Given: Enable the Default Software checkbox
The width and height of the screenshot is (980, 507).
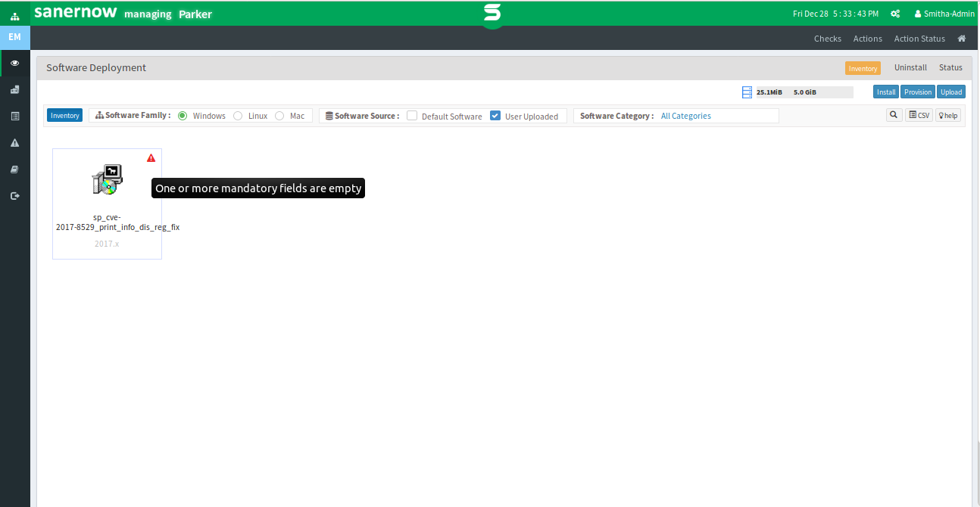Looking at the screenshot, I should (x=412, y=116).
